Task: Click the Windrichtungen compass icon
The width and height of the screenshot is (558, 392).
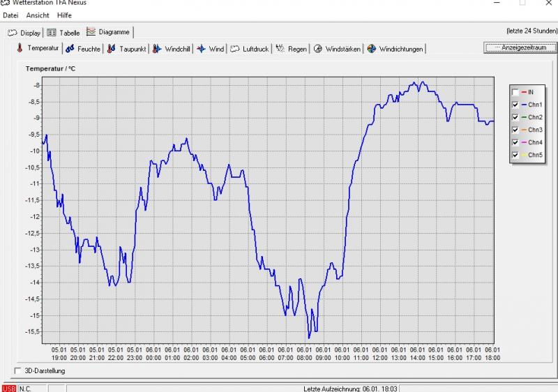Action: point(371,49)
